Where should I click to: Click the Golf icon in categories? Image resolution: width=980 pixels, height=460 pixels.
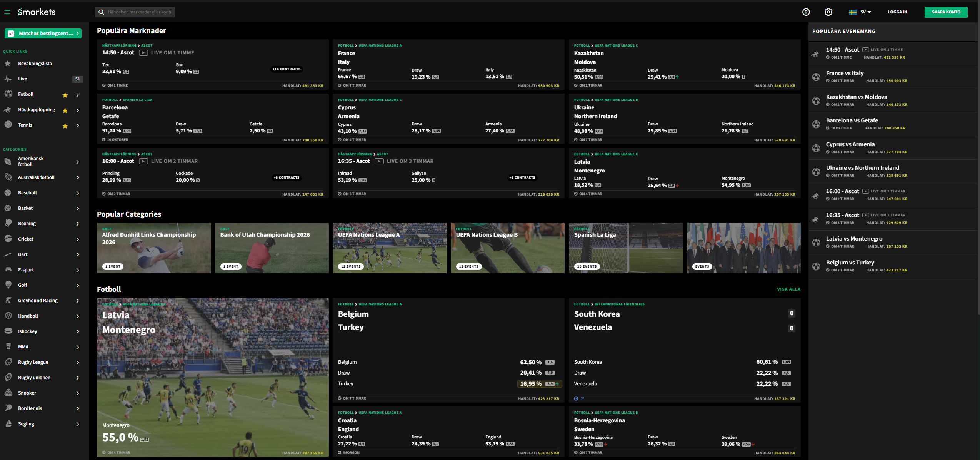8,285
